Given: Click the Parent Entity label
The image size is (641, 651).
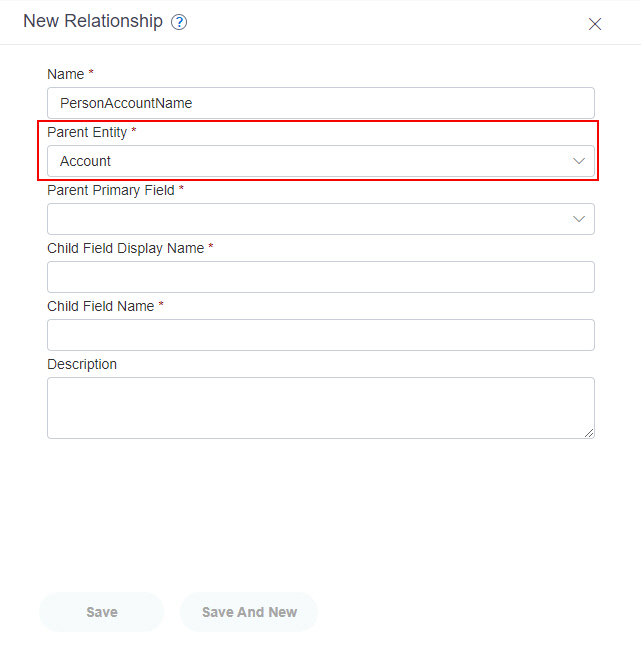Looking at the screenshot, I should click(x=87, y=132).
